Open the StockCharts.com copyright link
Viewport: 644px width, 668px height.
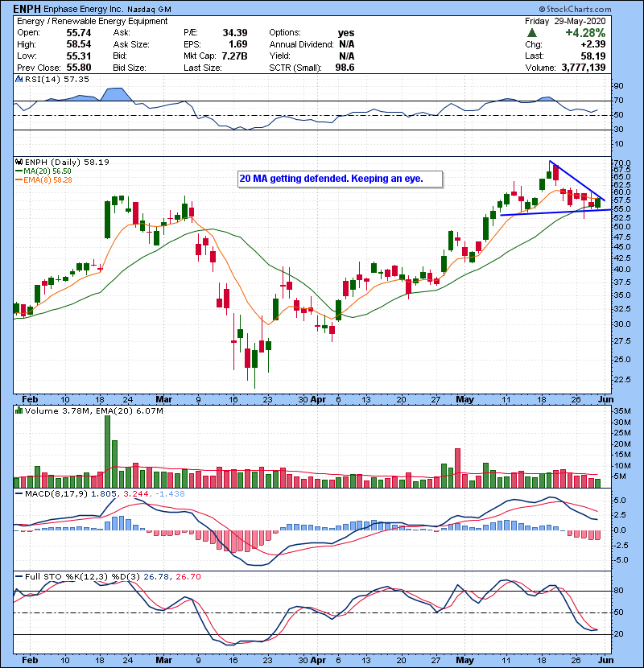[575, 9]
